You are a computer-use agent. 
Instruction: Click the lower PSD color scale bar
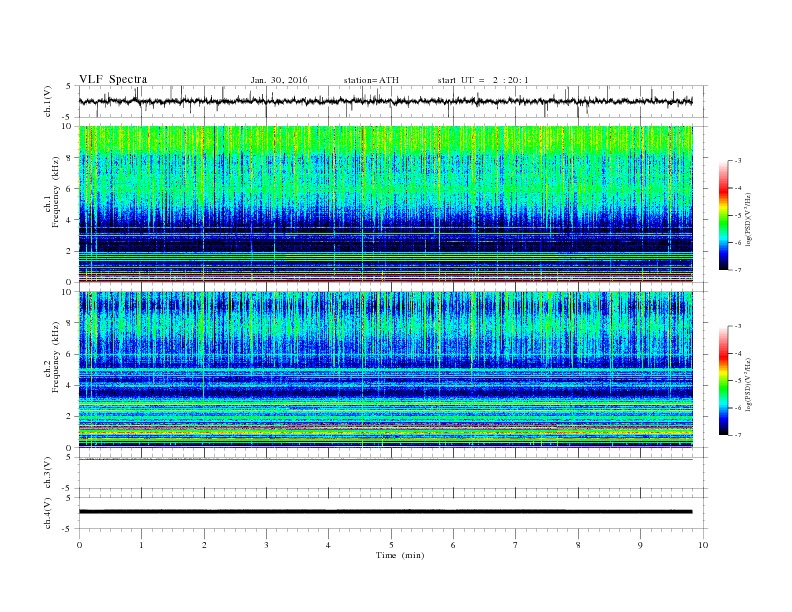(723, 380)
